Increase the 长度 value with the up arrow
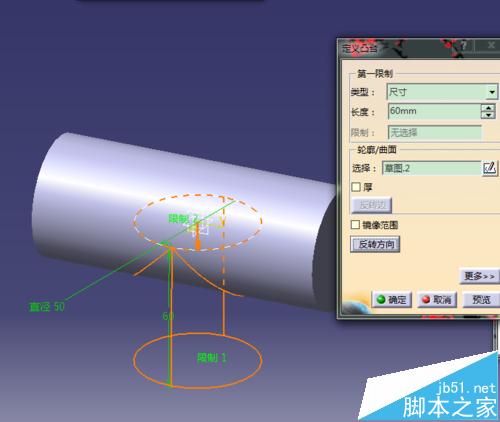Image resolution: width=500 pixels, height=422 pixels. 488,108
